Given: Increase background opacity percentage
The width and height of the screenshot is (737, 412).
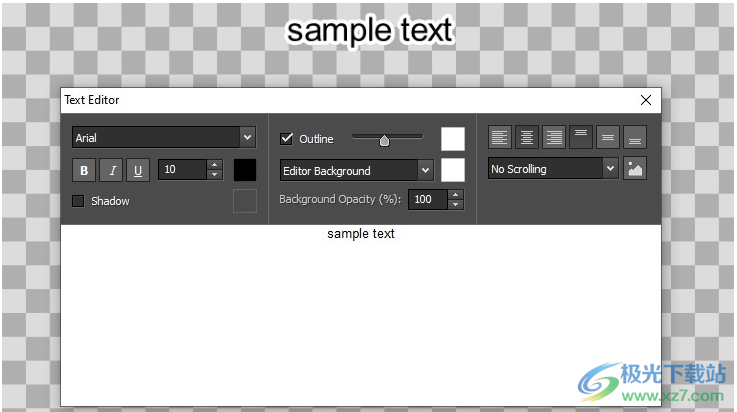Looking at the screenshot, I should click(455, 194).
